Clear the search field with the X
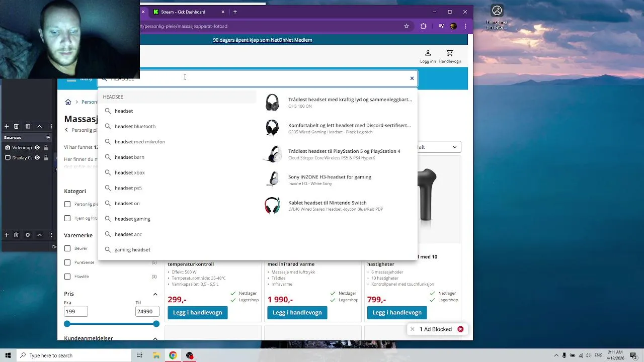Viewport: 644px width, 362px height. pyautogui.click(x=412, y=78)
